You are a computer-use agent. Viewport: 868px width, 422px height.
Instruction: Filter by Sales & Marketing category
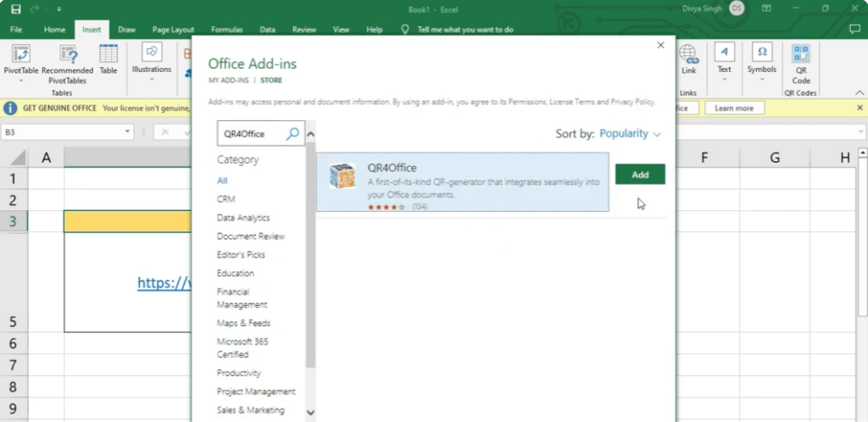(251, 410)
